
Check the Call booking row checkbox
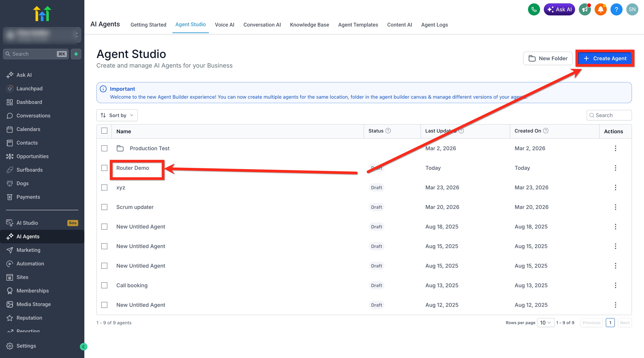click(x=104, y=285)
